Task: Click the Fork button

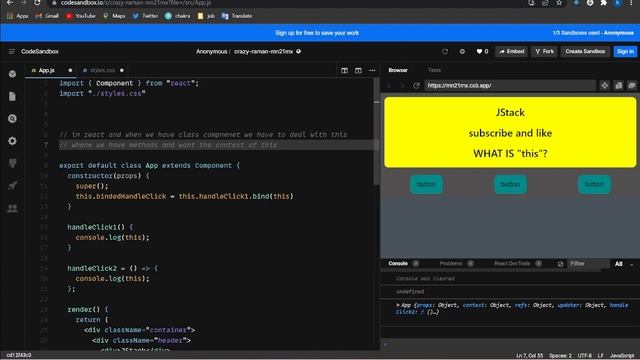Action: tap(544, 51)
